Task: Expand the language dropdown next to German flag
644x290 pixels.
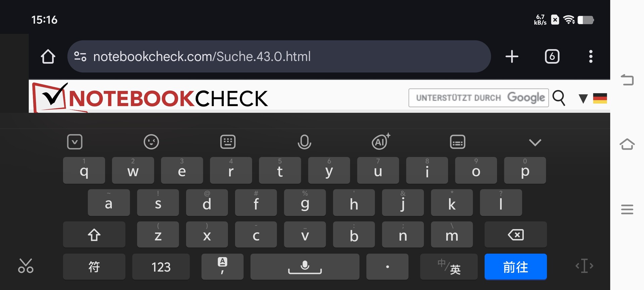Action: (x=583, y=99)
